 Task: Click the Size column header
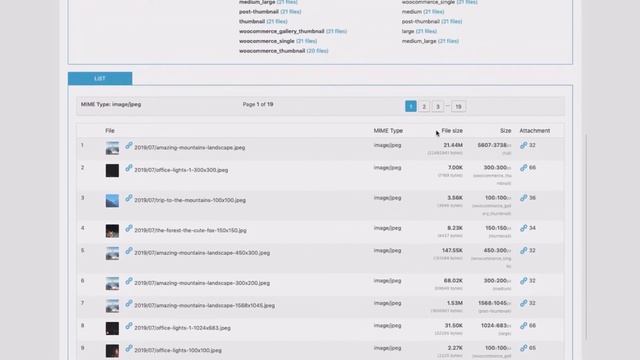[x=505, y=131]
